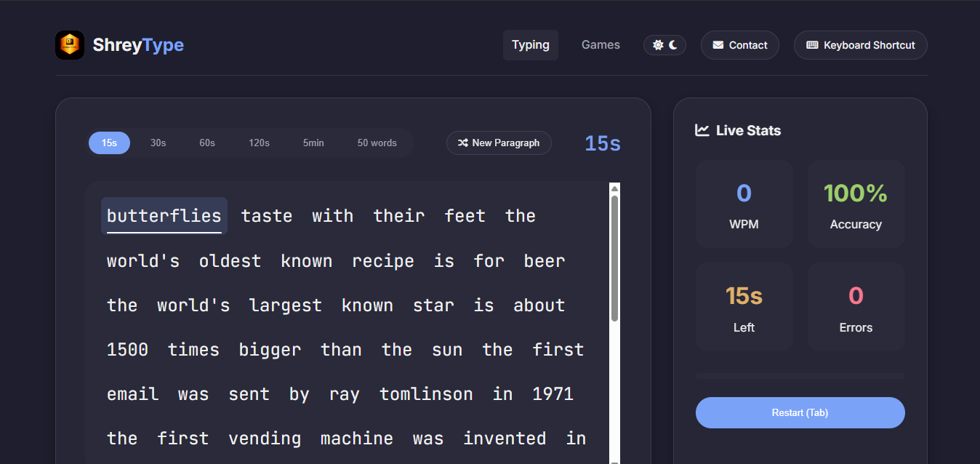Viewport: 980px width, 464px height.
Task: Click the highlighted word butterflies
Action: pos(164,216)
